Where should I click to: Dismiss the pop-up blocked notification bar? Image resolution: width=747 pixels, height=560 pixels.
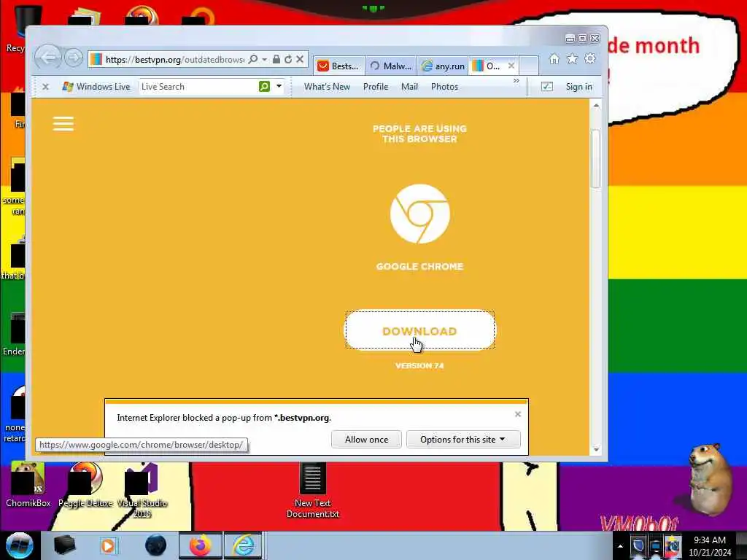pyautogui.click(x=518, y=414)
